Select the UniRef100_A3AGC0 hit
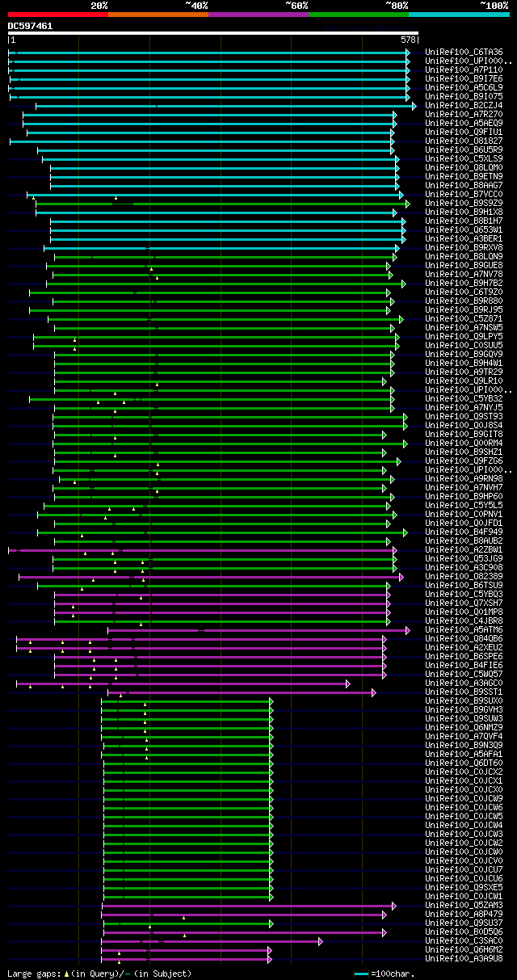The height and width of the screenshot is (980, 517). pyautogui.click(x=464, y=683)
